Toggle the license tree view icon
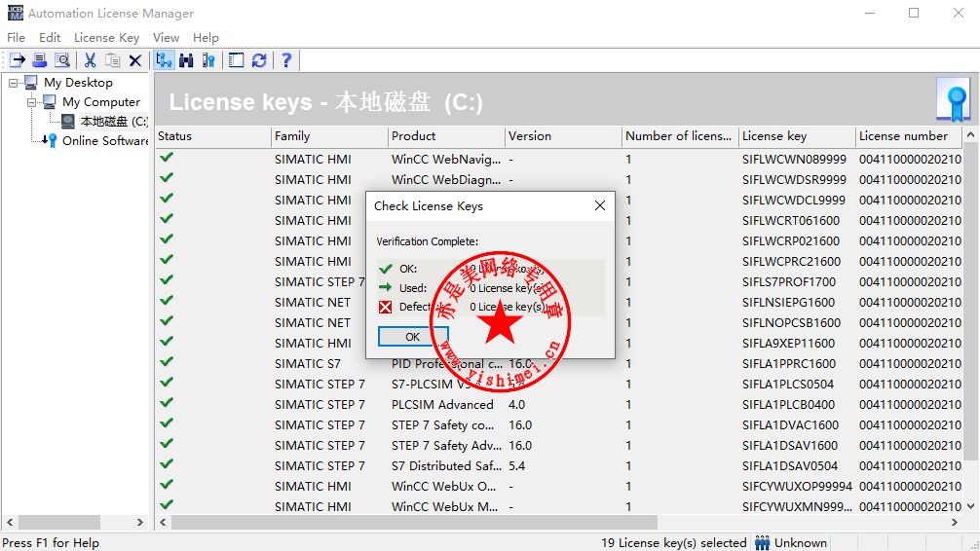This screenshot has width=980, height=551. (164, 60)
